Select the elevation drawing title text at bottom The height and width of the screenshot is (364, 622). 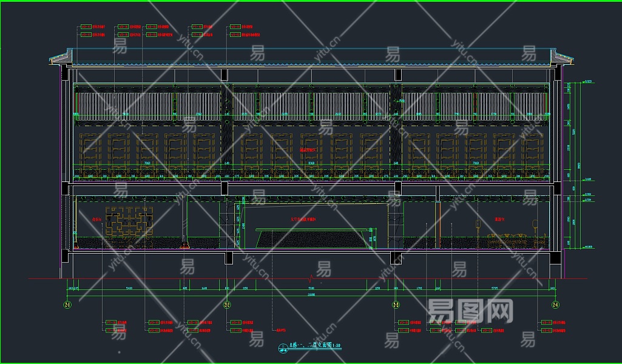(316, 346)
